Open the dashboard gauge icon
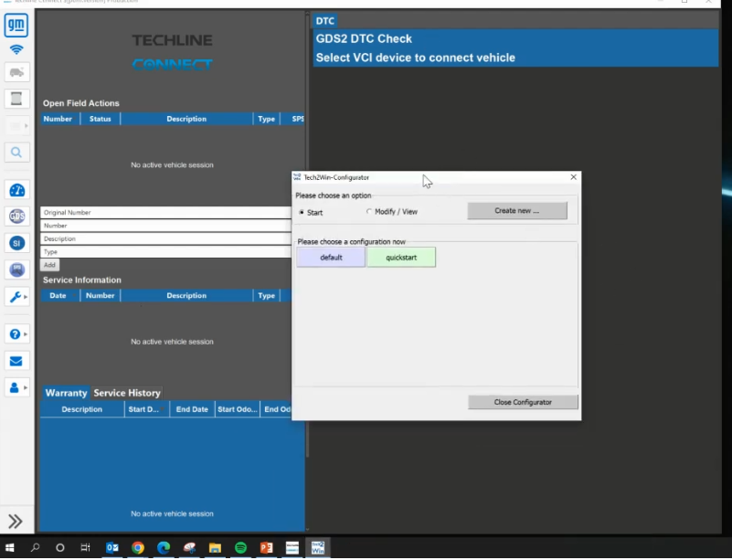 (x=16, y=190)
